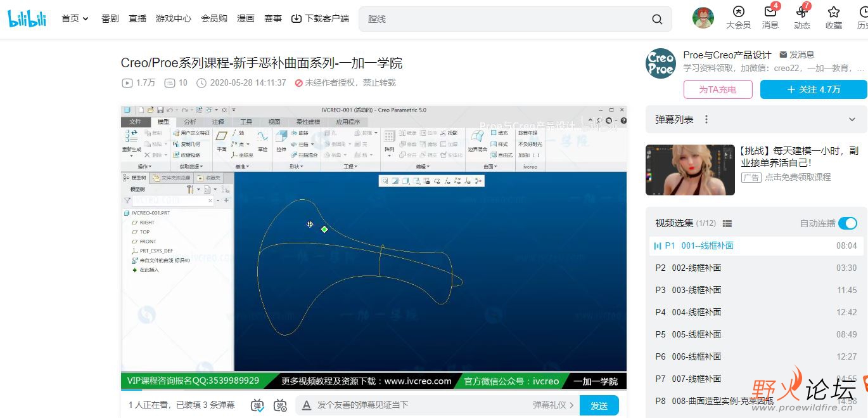
Task: Go to 番剧 in top navigation
Action: click(x=110, y=18)
